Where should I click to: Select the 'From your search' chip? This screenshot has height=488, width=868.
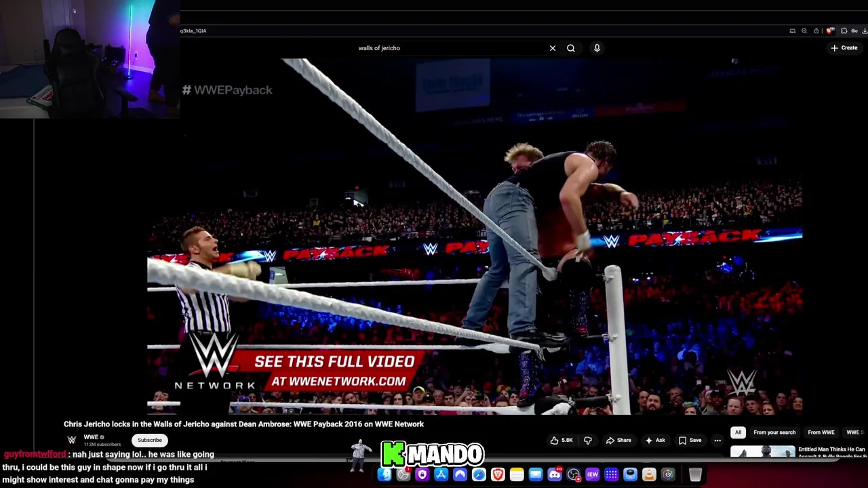774,432
